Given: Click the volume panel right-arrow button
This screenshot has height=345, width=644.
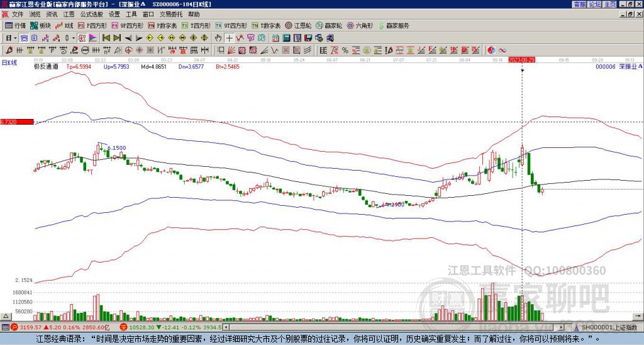Looking at the screenshot, I should coord(639,316).
